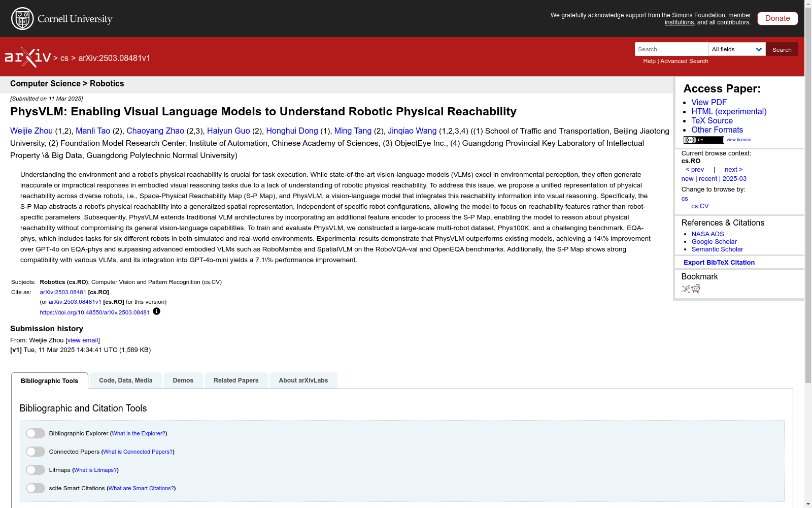The height and width of the screenshot is (508, 812).
Task: Open the Related Papers tab
Action: click(x=236, y=380)
